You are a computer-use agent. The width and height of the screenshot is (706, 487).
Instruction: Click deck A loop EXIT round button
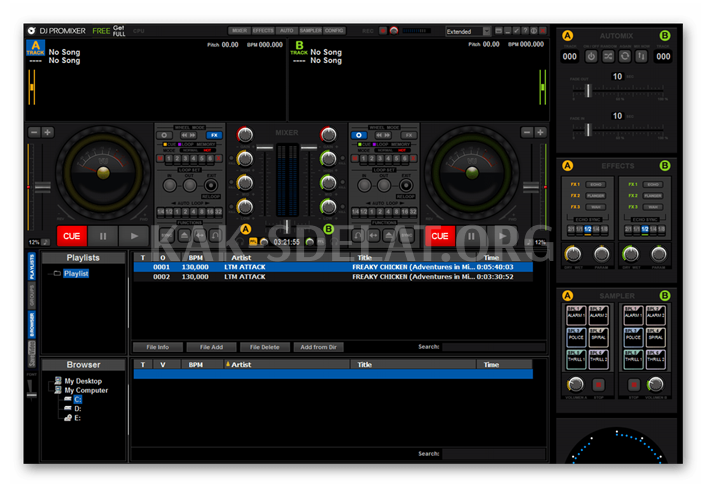(210, 185)
